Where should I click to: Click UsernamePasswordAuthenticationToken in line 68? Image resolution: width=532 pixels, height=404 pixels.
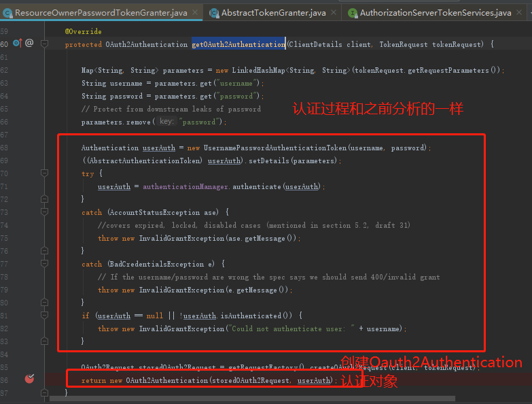(x=274, y=148)
